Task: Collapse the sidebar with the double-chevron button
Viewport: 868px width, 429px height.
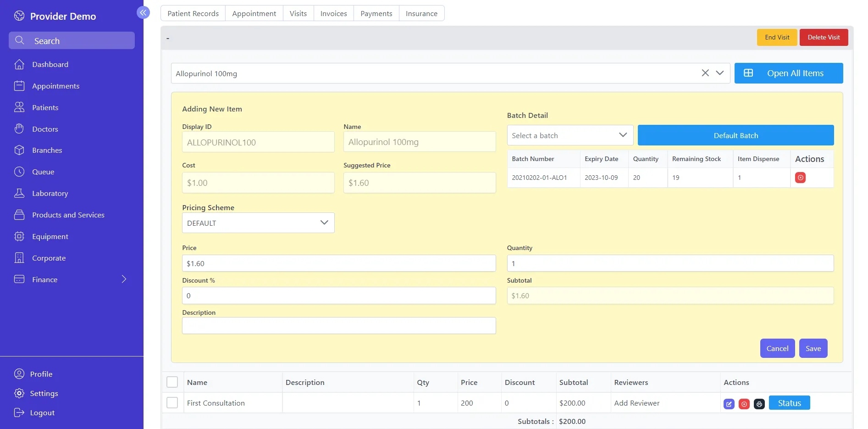Action: click(x=143, y=12)
